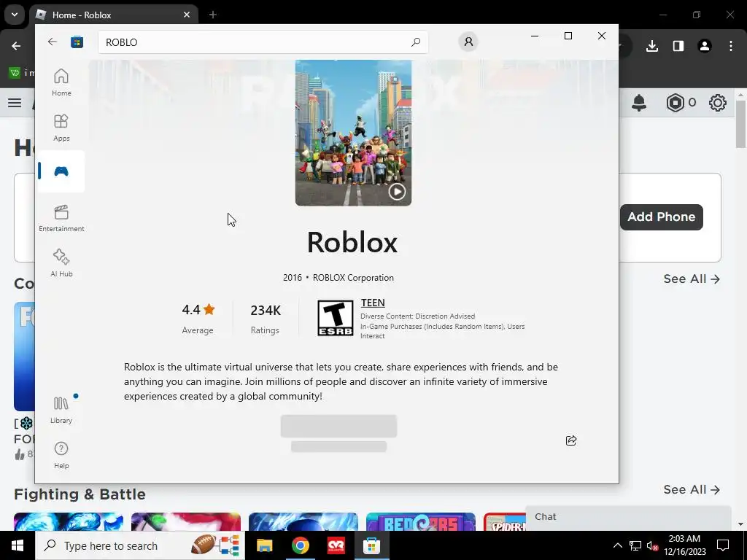Click the Microsoft Store logo icon

click(77, 42)
